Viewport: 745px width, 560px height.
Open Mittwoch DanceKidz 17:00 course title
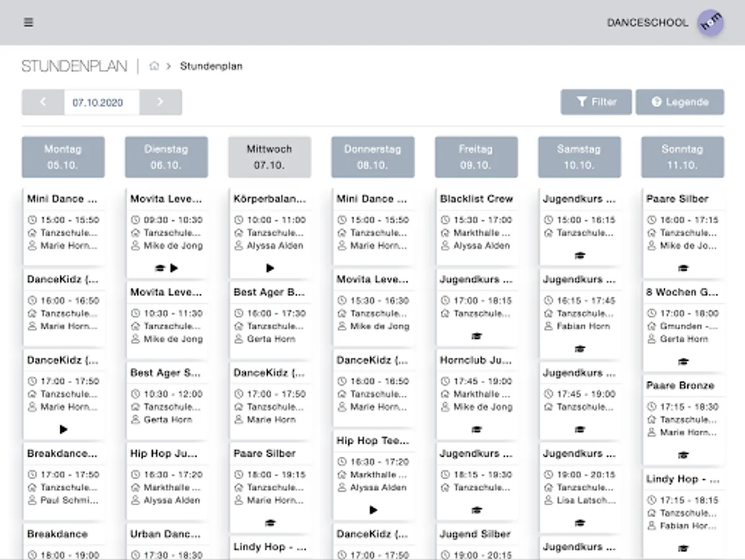pyautogui.click(x=269, y=373)
